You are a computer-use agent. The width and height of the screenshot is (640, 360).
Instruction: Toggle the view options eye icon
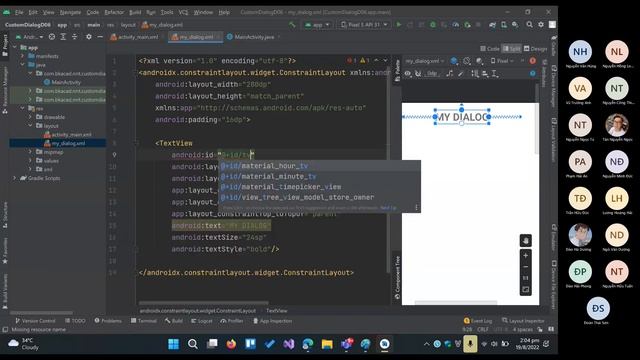pyautogui.click(x=407, y=74)
